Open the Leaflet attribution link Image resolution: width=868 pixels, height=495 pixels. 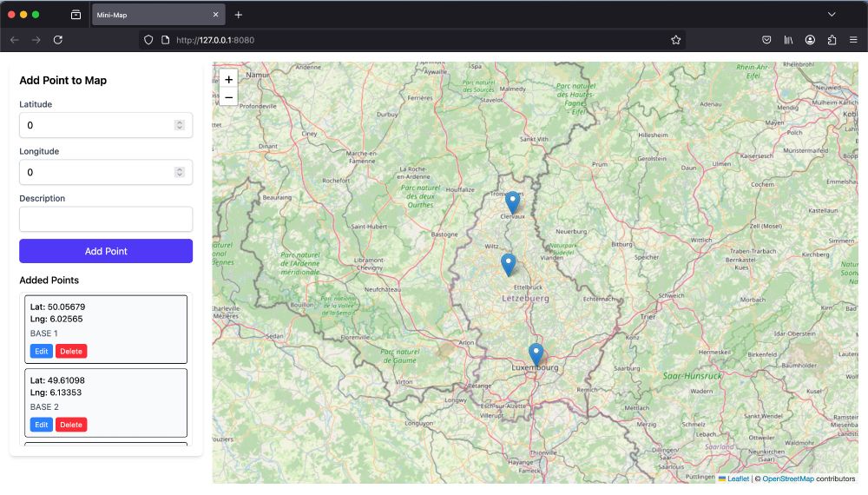(738, 479)
